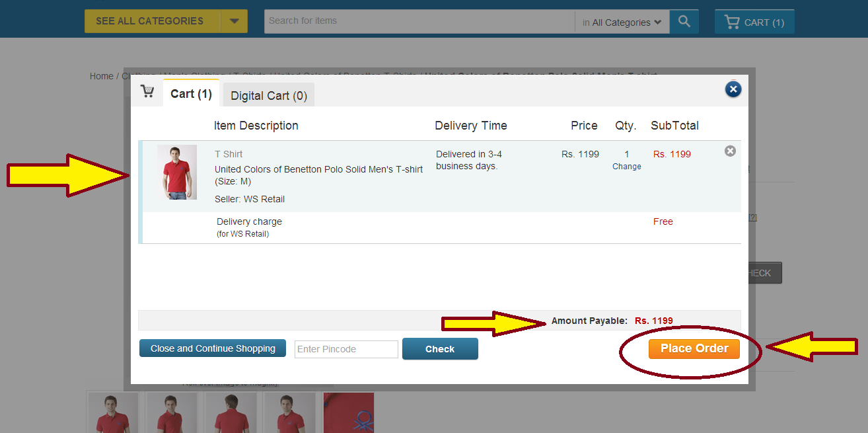868x433 pixels.
Task: Remove the T-shirt item with the grey X
Action: coord(730,151)
